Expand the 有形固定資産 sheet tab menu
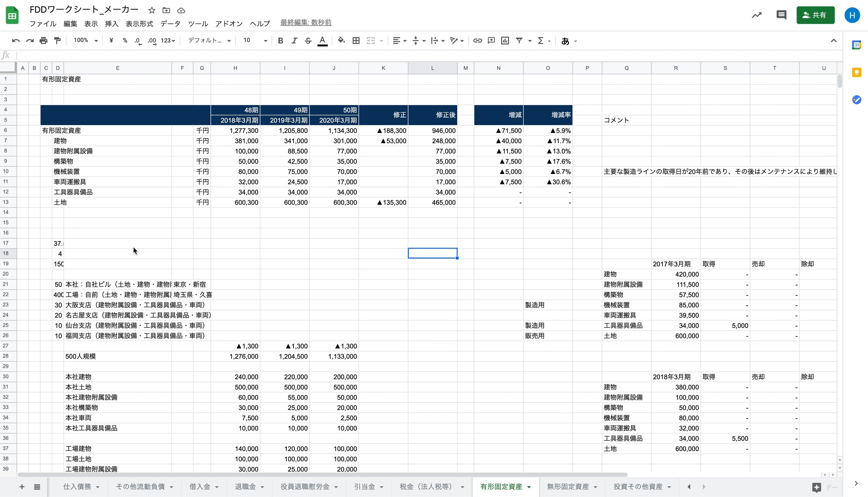 coord(529,487)
